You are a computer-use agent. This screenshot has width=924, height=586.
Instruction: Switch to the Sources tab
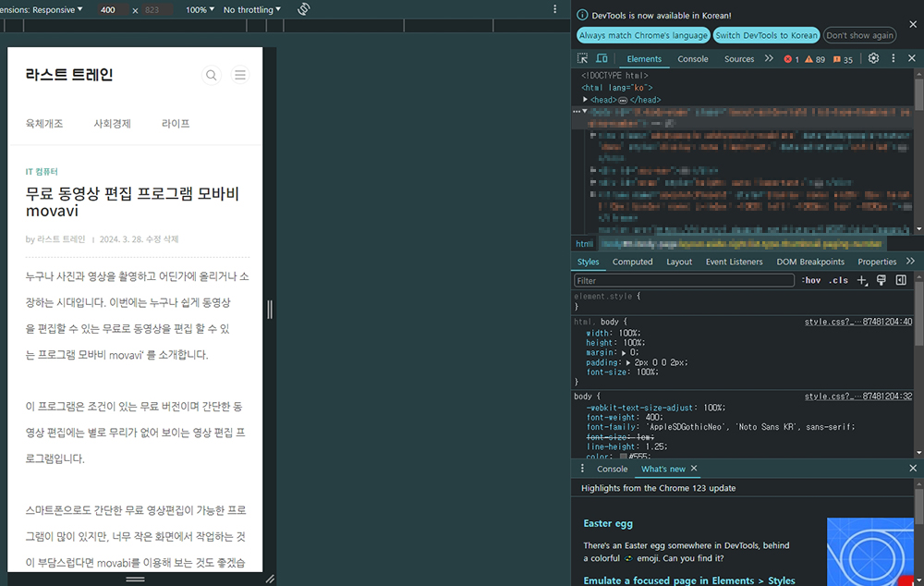739,59
